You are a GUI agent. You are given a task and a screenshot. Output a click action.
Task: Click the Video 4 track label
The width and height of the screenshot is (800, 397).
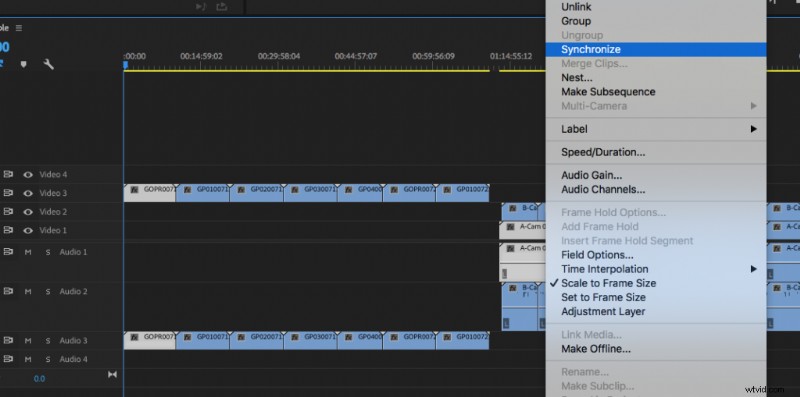pyautogui.click(x=53, y=175)
